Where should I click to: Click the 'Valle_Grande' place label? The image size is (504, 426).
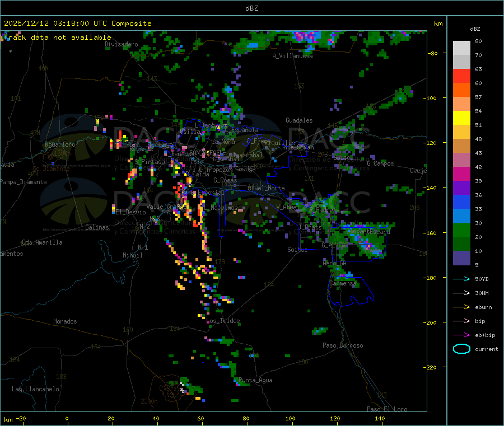165,206
